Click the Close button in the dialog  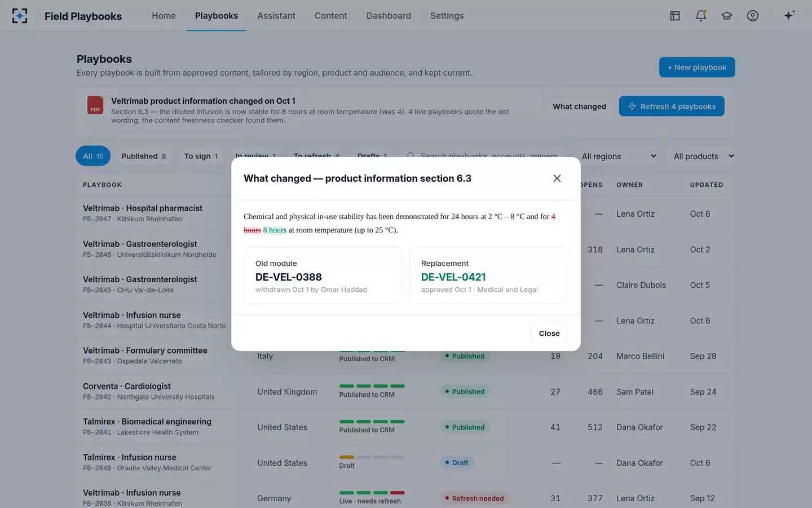pos(549,333)
